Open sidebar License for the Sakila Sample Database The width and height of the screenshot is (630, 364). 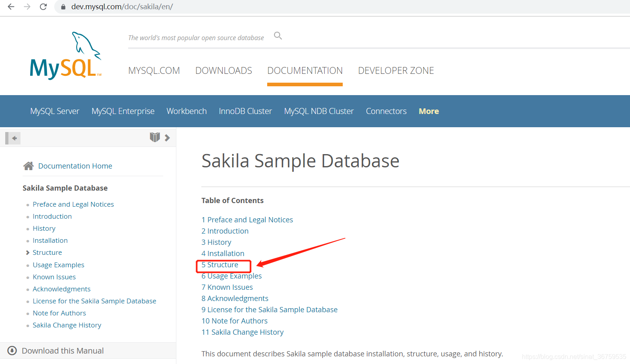pos(94,301)
